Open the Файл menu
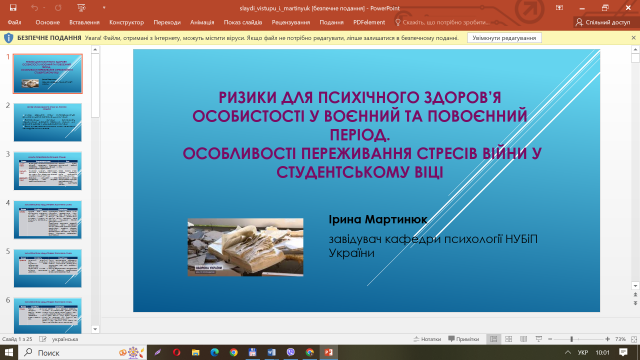The height and width of the screenshot is (360, 640). tap(14, 22)
